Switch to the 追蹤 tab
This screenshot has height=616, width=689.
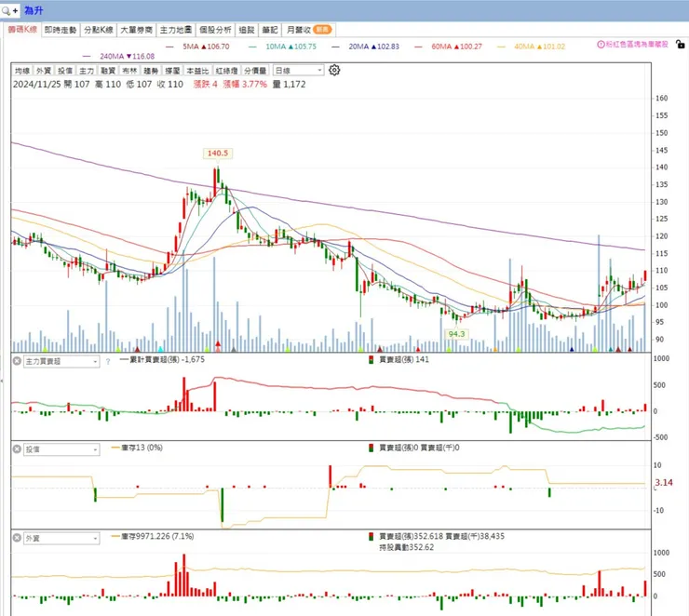(x=247, y=30)
